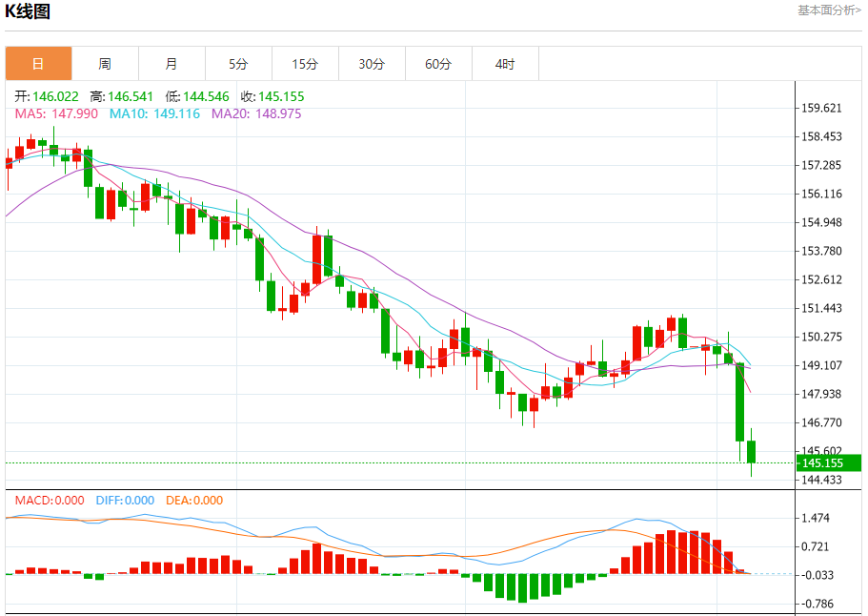Click the latest green candlestick at far right
This screenshot has height=616, width=868.
(x=751, y=451)
